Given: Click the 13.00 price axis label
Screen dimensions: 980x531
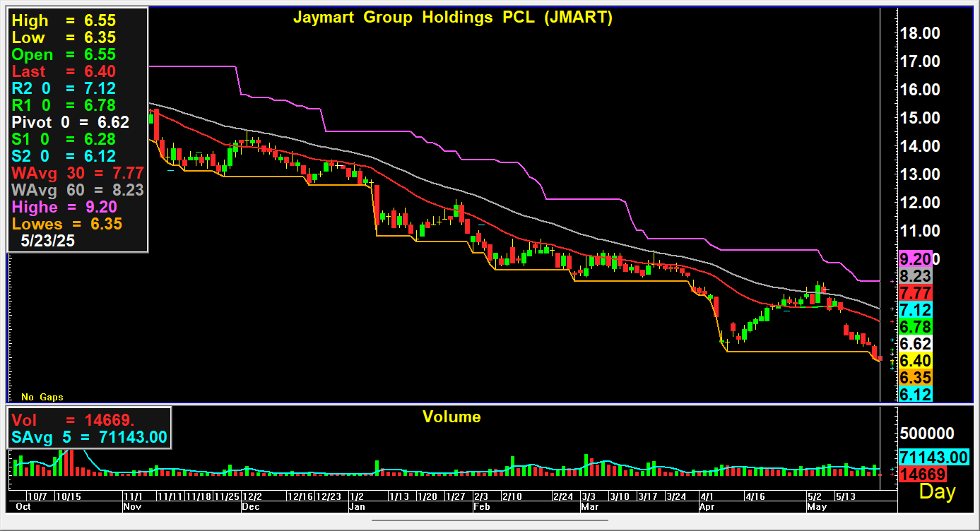Looking at the screenshot, I should pyautogui.click(x=920, y=174).
